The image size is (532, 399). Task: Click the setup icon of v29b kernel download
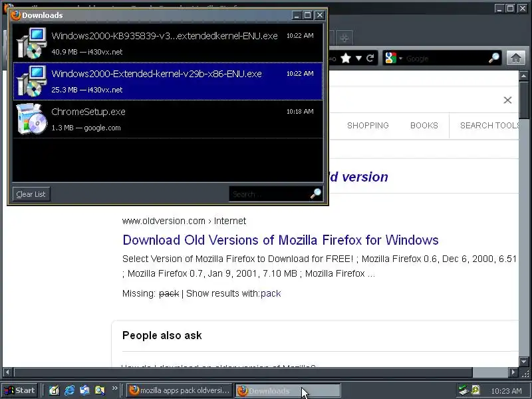[31, 81]
